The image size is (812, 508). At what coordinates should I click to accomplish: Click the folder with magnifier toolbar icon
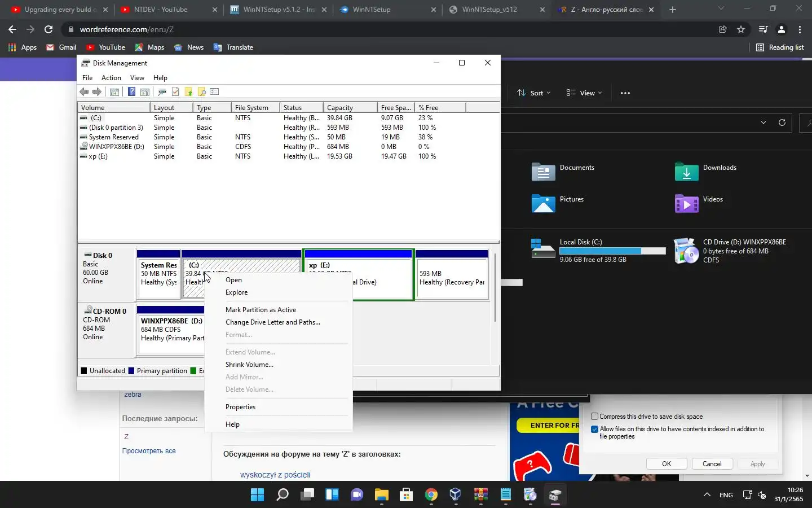coord(201,92)
